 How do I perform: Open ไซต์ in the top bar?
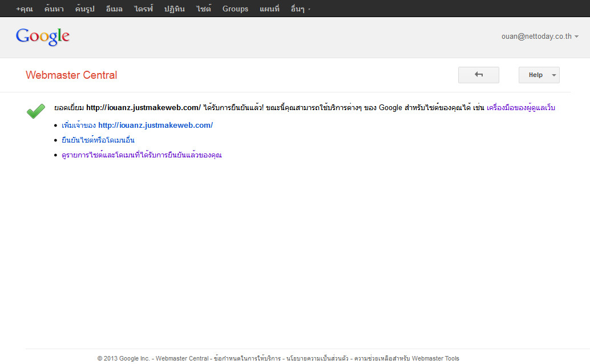pyautogui.click(x=204, y=9)
